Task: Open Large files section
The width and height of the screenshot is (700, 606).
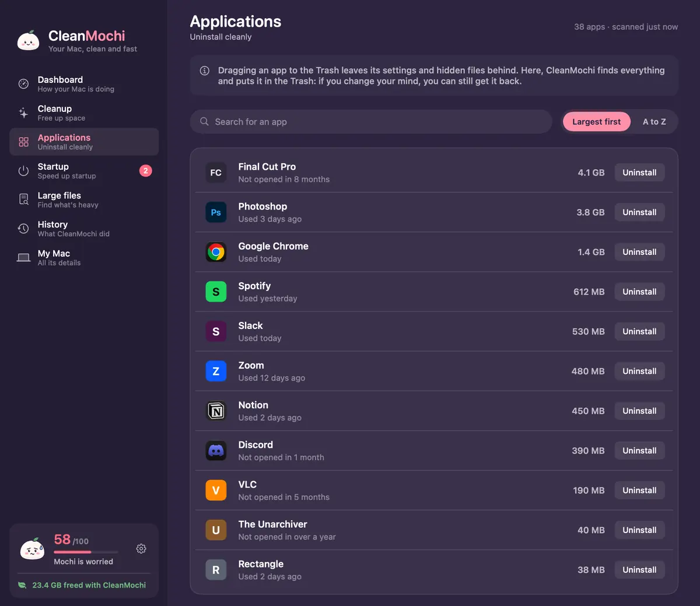Action: 84,199
